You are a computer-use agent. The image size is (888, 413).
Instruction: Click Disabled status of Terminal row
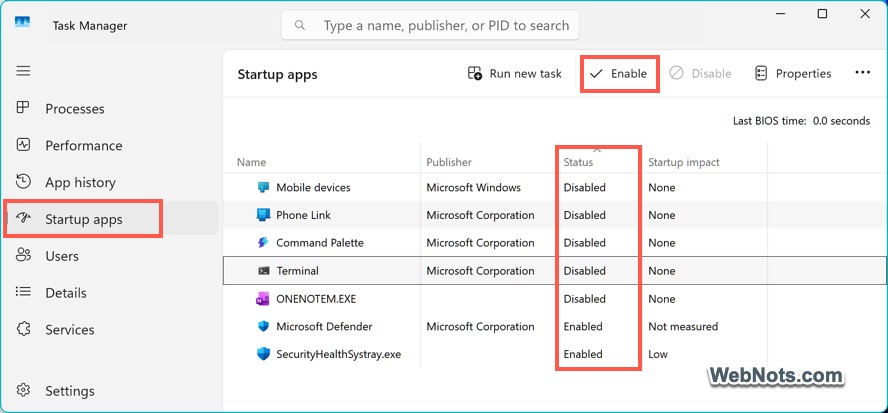click(584, 271)
